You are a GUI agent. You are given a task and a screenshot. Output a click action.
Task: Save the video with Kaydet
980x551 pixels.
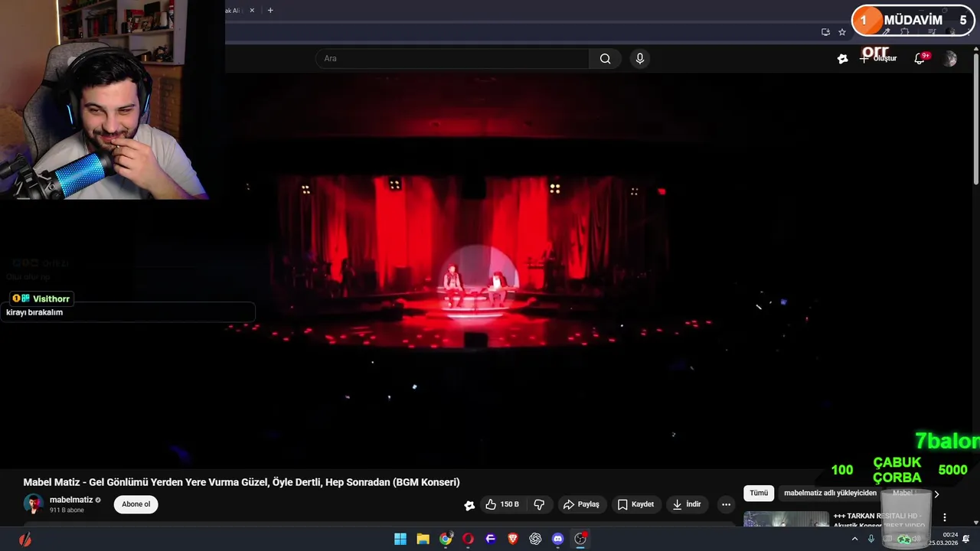coord(635,504)
